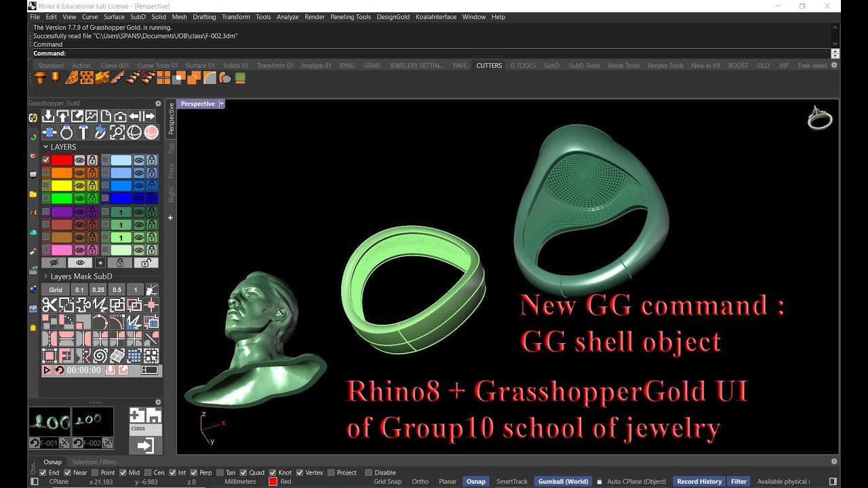Image resolution: width=868 pixels, height=488 pixels.
Task: Toggle the red layer checkbox
Action: pos(46,160)
